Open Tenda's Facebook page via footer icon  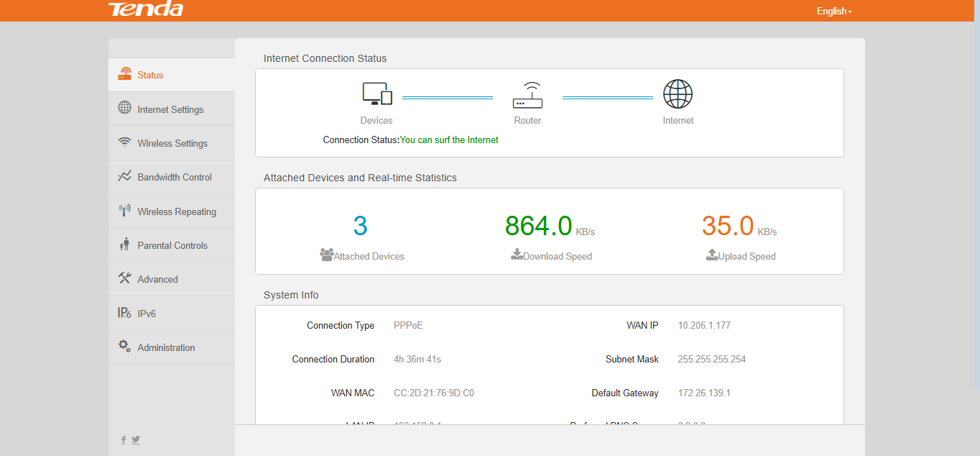tap(123, 439)
